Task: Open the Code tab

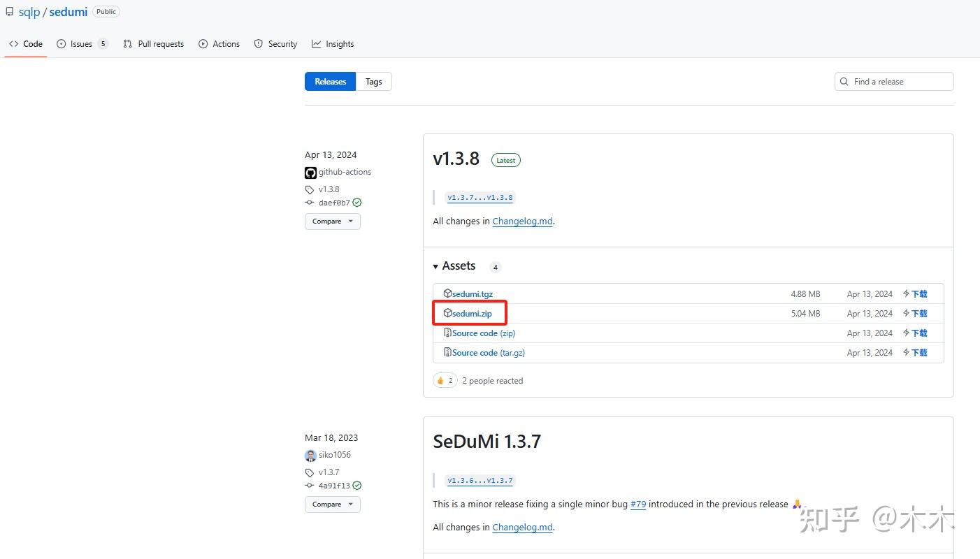Action: 26,44
